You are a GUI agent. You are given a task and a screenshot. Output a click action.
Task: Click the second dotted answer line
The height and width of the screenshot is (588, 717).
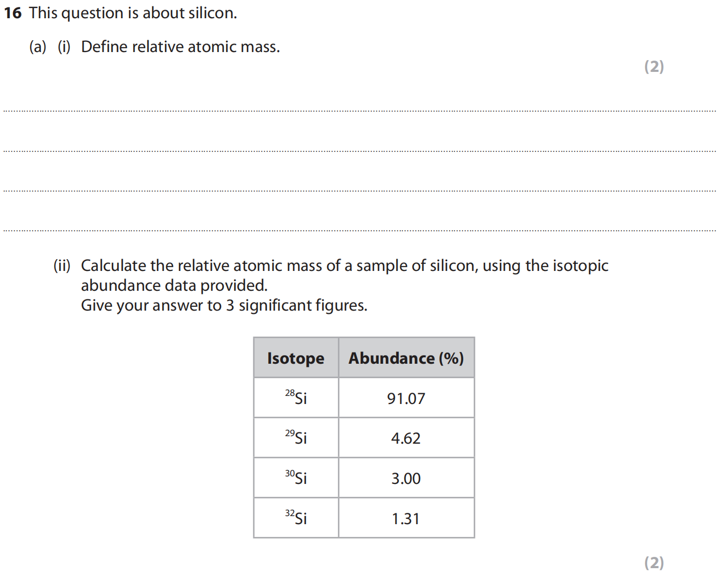tap(359, 151)
